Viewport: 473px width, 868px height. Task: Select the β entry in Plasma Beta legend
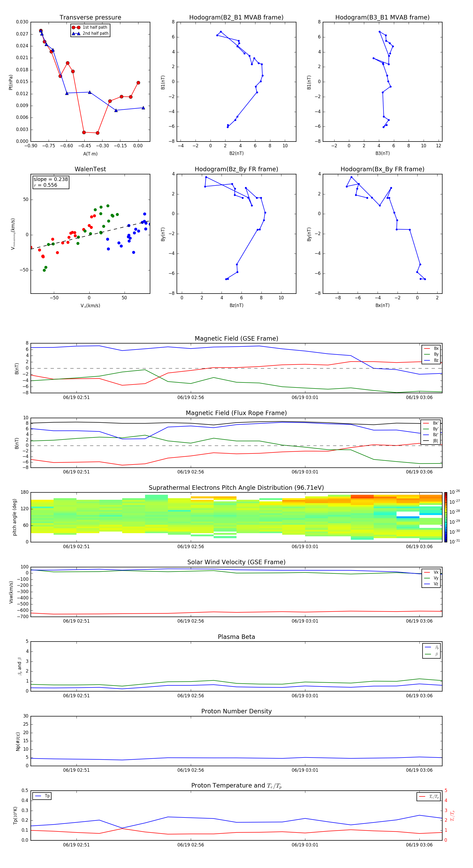431,654
